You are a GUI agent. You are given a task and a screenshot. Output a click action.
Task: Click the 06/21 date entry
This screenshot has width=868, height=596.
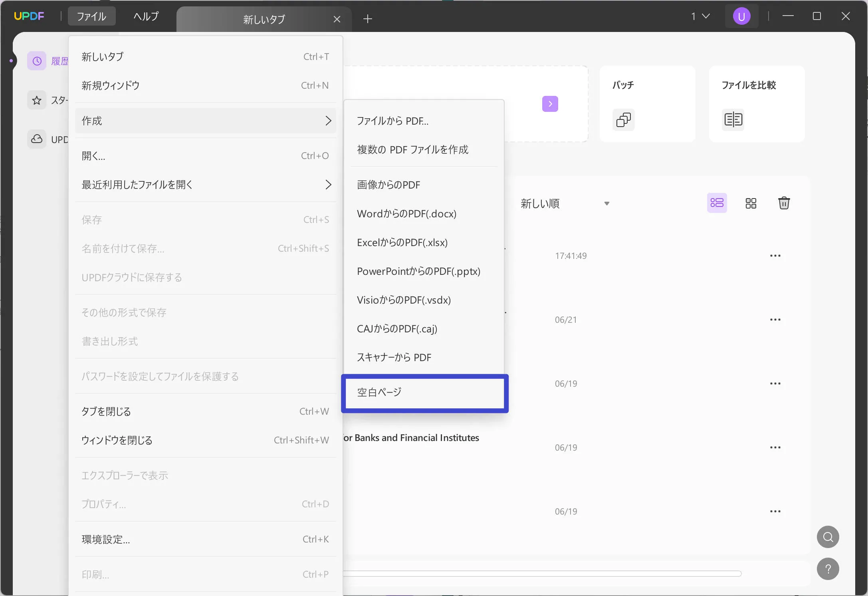click(x=565, y=320)
